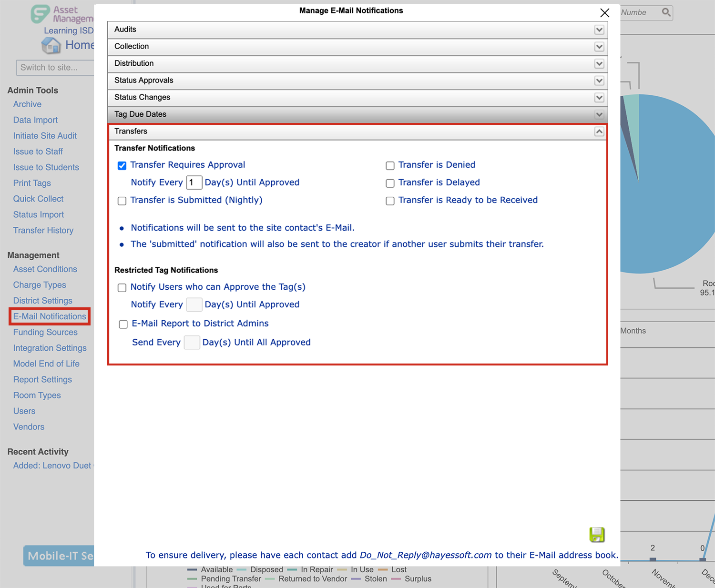The height and width of the screenshot is (588, 715).
Task: Open Asset Conditions management
Action: tap(45, 269)
